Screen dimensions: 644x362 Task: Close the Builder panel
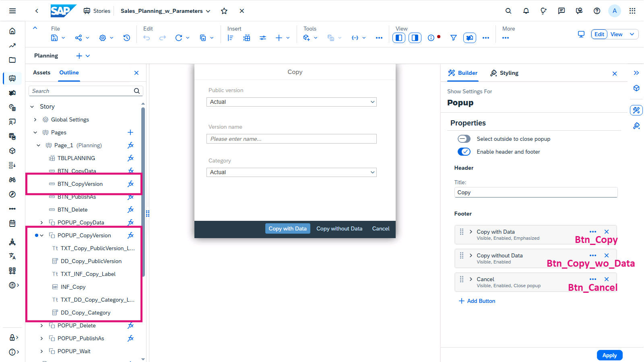click(x=615, y=74)
